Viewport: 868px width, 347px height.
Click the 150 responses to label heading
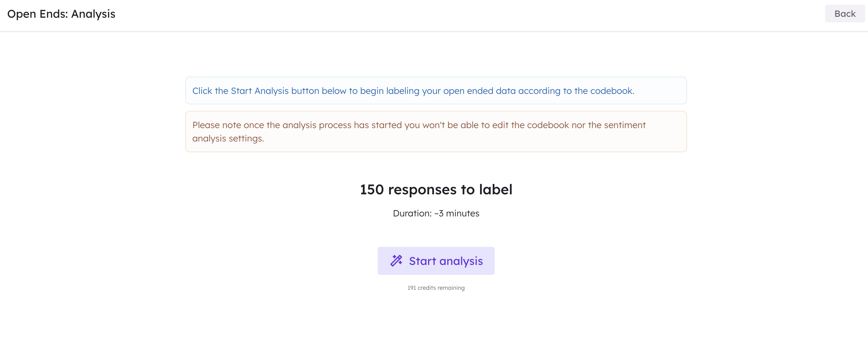436,189
